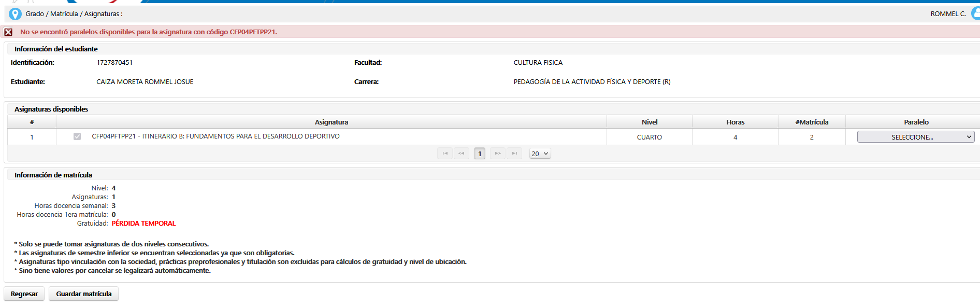Click Asignaturas disponibles section title
Screen dimensions: 980x305
[x=51, y=109]
